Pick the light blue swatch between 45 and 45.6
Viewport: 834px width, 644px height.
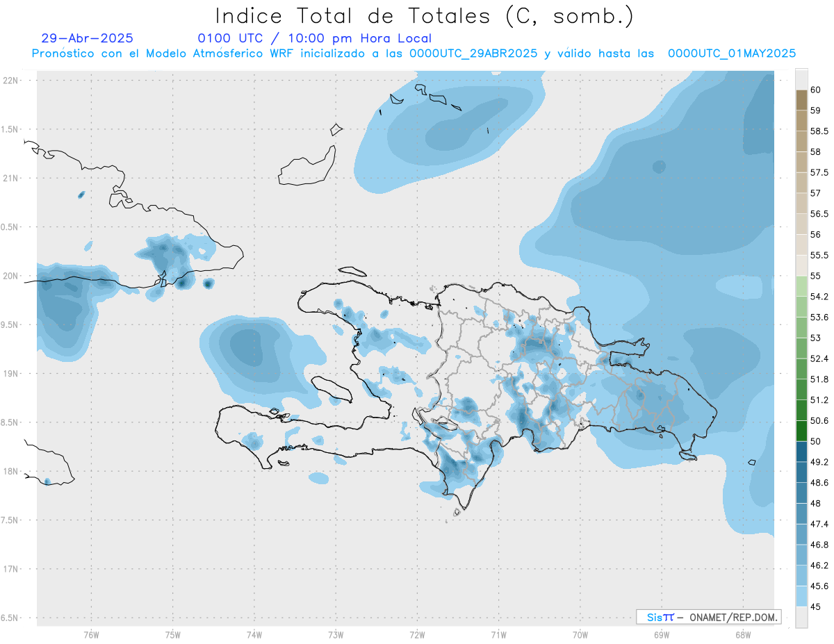(801, 596)
